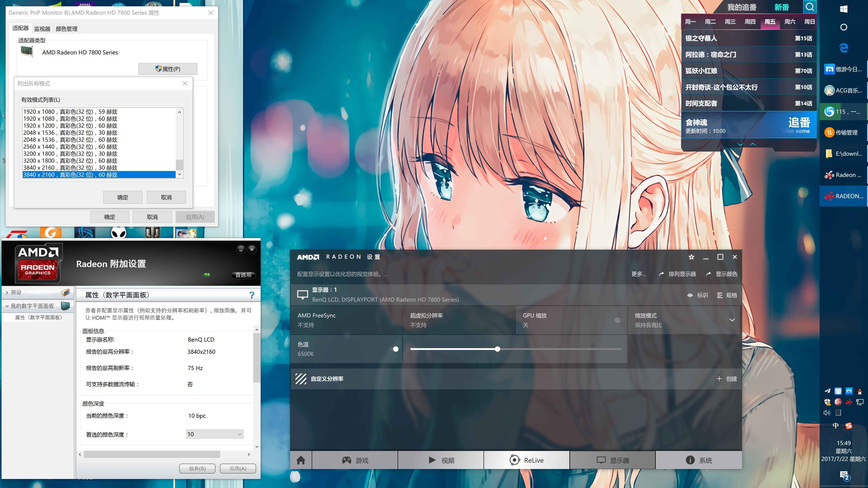Open the 傲游今日 Maxthon taskbar item

(843, 69)
